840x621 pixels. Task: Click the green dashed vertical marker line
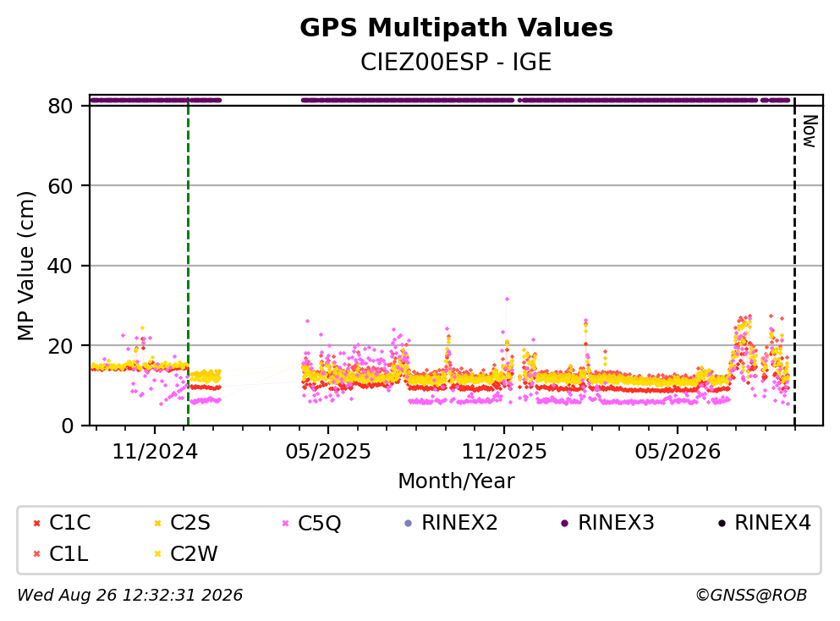click(x=188, y=261)
